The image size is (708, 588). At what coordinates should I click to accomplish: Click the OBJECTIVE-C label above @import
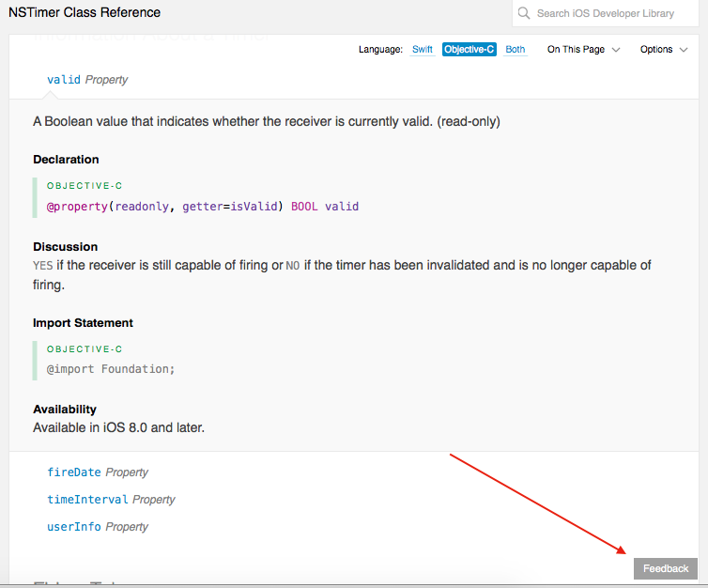point(85,349)
